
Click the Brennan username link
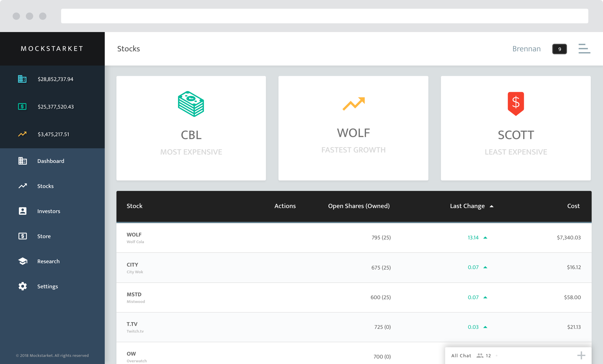(x=526, y=49)
